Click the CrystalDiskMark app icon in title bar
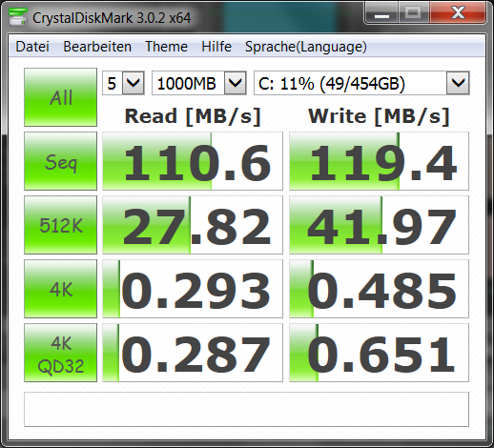Image resolution: width=494 pixels, height=448 pixels. pyautogui.click(x=17, y=16)
